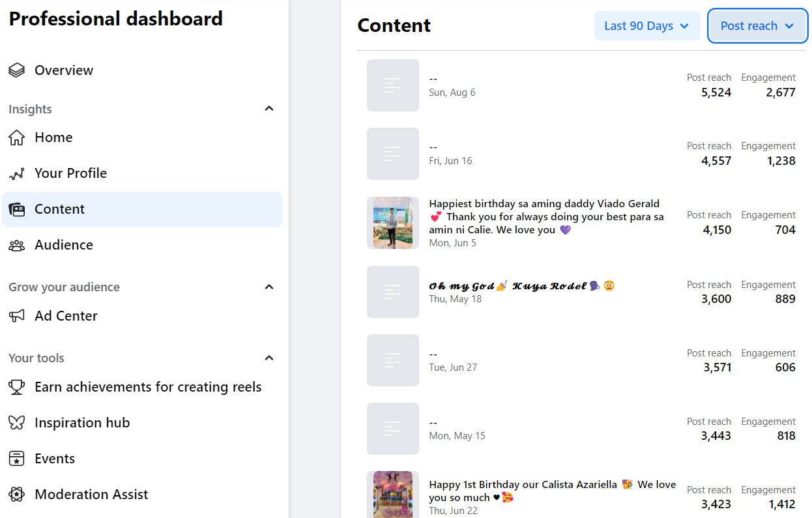Click the Moderation Assist atom icon
This screenshot has height=518, width=812.
(x=17, y=495)
